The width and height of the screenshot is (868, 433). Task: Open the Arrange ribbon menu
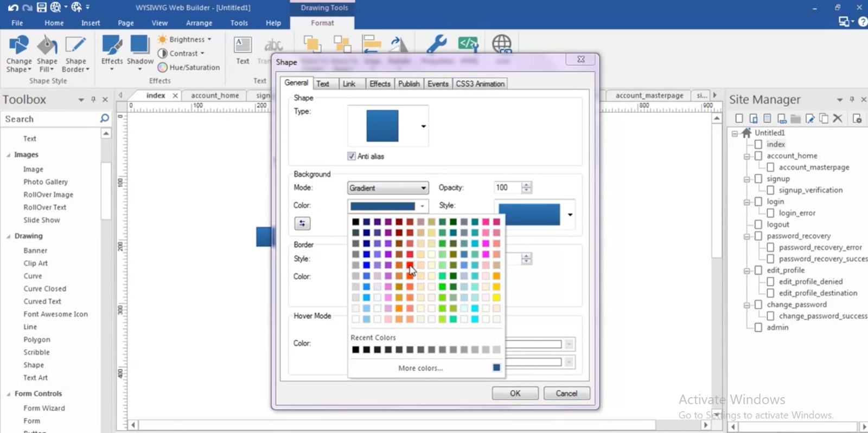pyautogui.click(x=199, y=23)
